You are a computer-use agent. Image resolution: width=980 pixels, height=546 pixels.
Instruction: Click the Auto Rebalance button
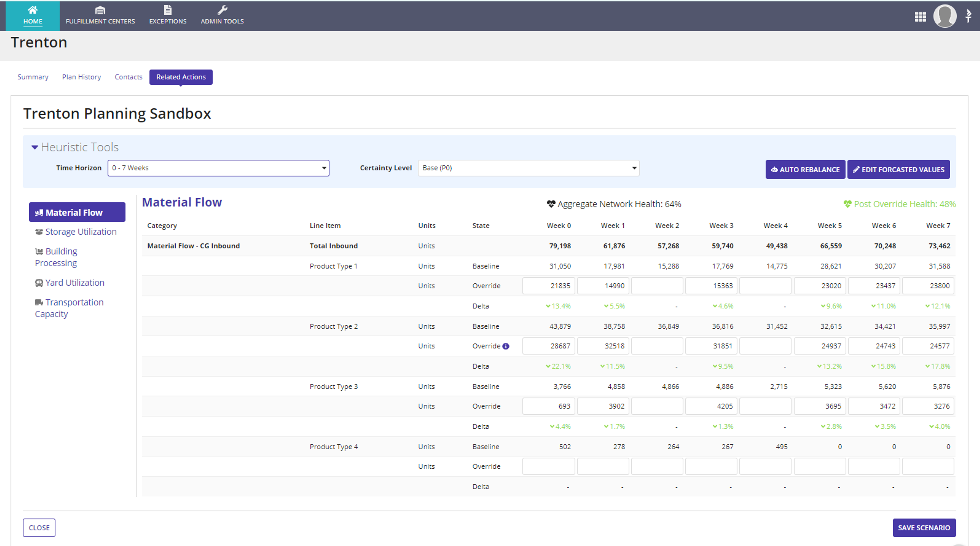[805, 170]
